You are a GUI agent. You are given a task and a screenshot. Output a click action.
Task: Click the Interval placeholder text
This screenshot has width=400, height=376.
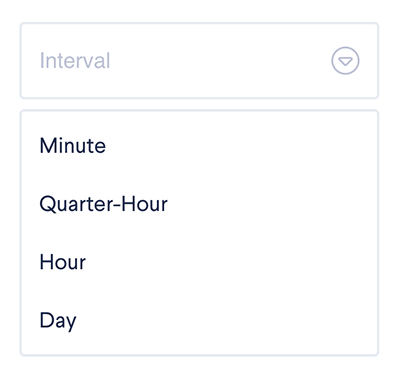click(75, 60)
